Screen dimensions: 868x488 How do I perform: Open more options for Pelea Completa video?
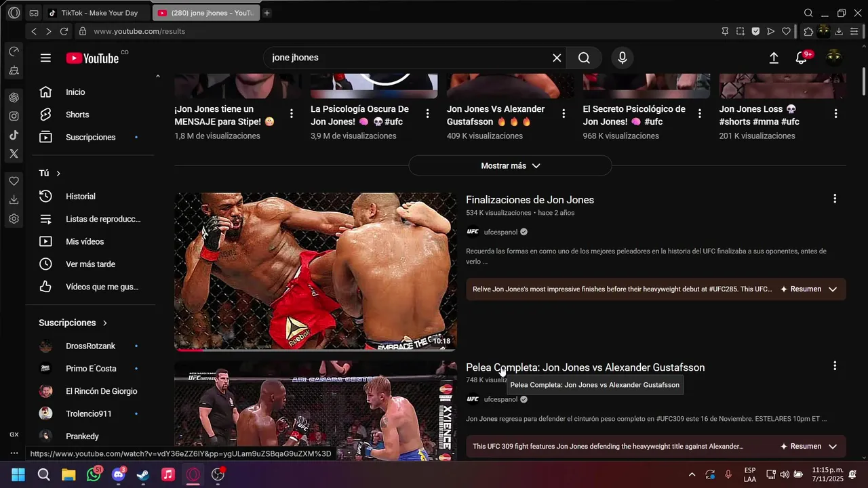point(835,366)
